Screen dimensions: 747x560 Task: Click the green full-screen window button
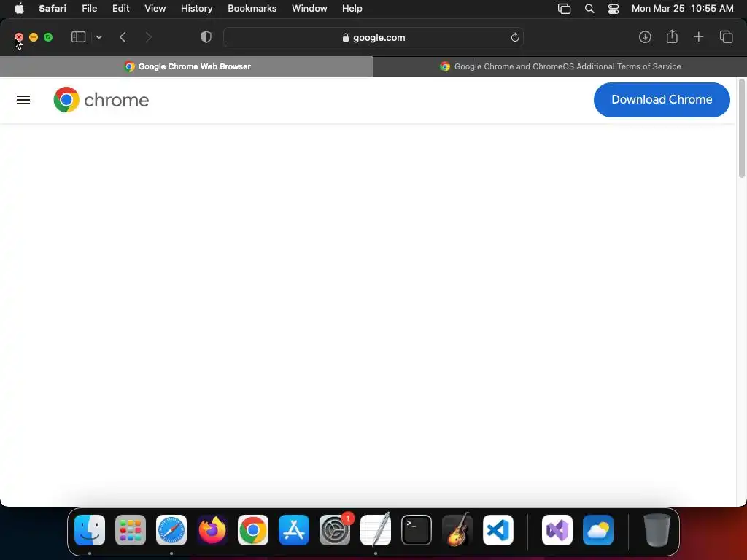[x=48, y=37]
